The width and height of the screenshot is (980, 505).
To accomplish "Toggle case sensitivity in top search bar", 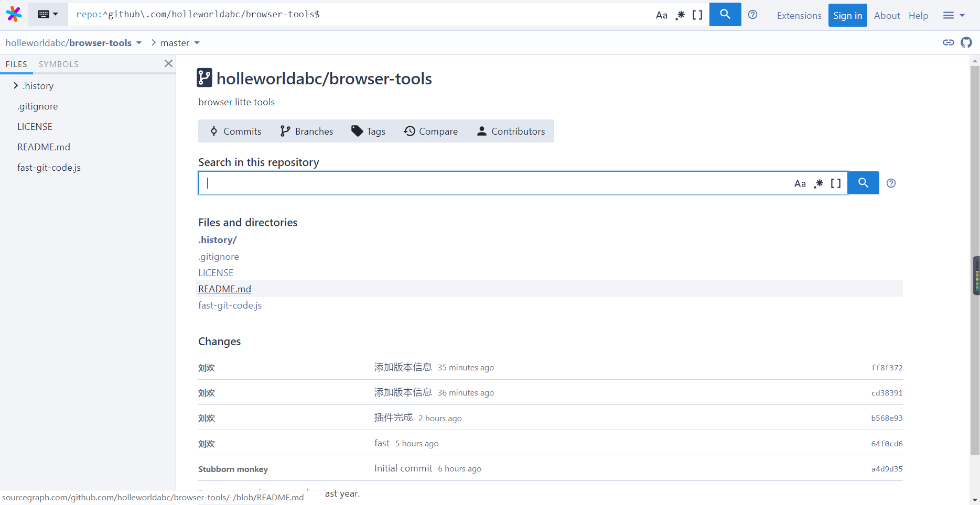I will coord(661,15).
